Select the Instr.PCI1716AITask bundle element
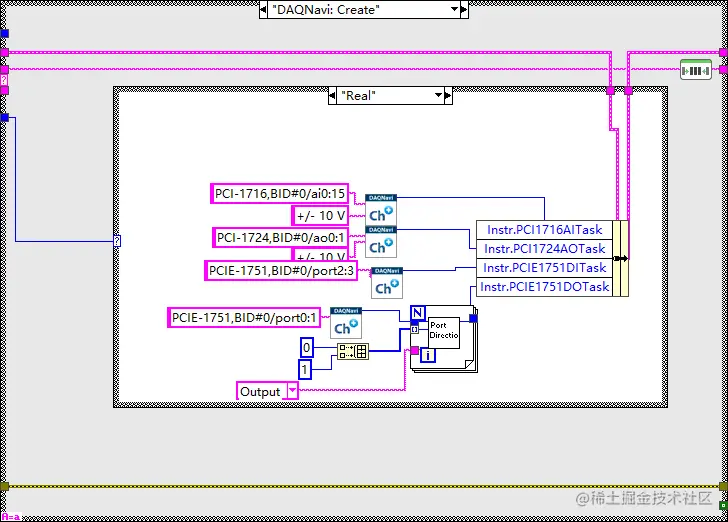 tap(545, 229)
